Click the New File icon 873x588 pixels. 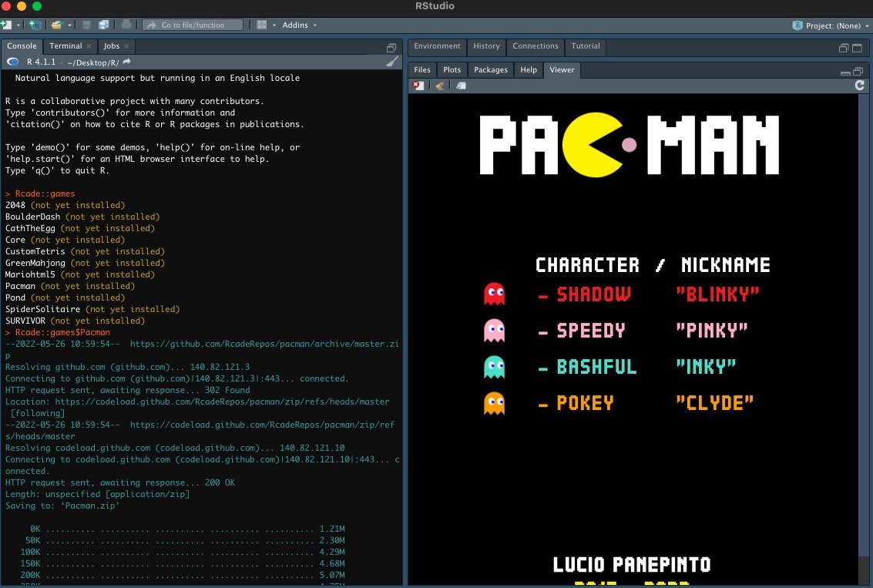[x=6, y=25]
